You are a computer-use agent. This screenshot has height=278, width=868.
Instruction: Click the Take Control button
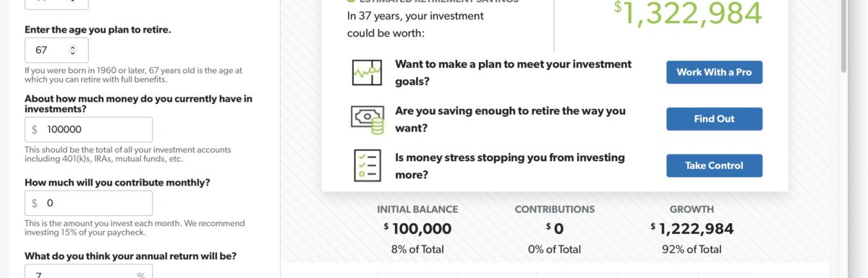[714, 165]
